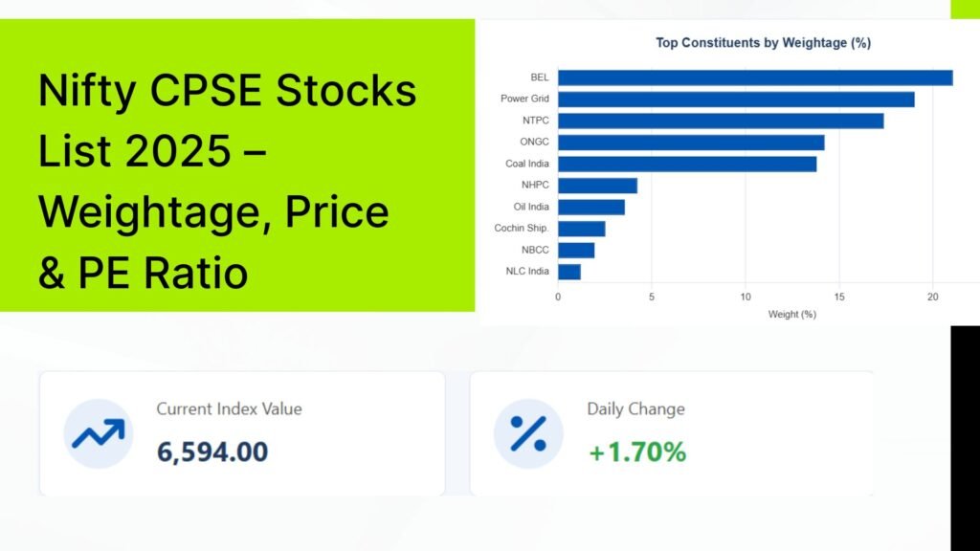Click the trending-up arrow icon
This screenshot has width=980, height=551.
click(99, 433)
